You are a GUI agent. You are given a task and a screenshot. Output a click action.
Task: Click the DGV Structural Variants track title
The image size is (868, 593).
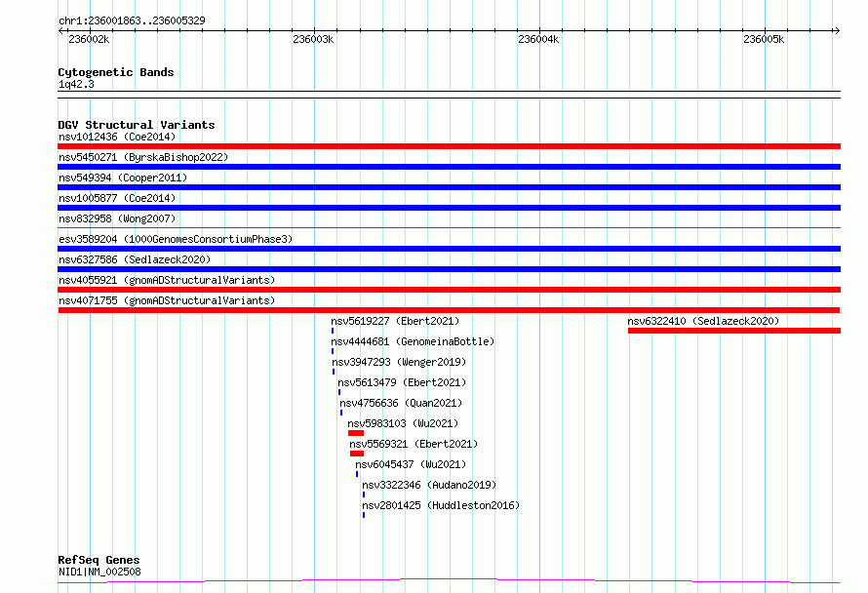pyautogui.click(x=137, y=125)
